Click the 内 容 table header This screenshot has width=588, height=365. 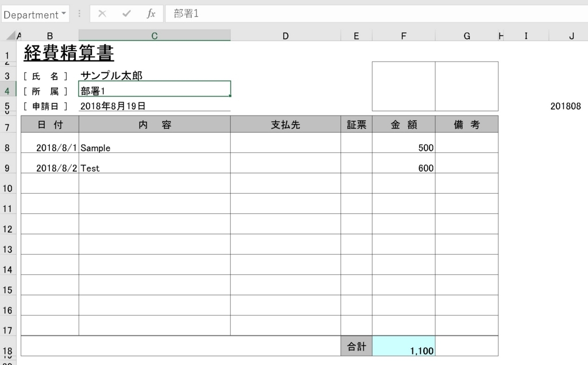(154, 124)
